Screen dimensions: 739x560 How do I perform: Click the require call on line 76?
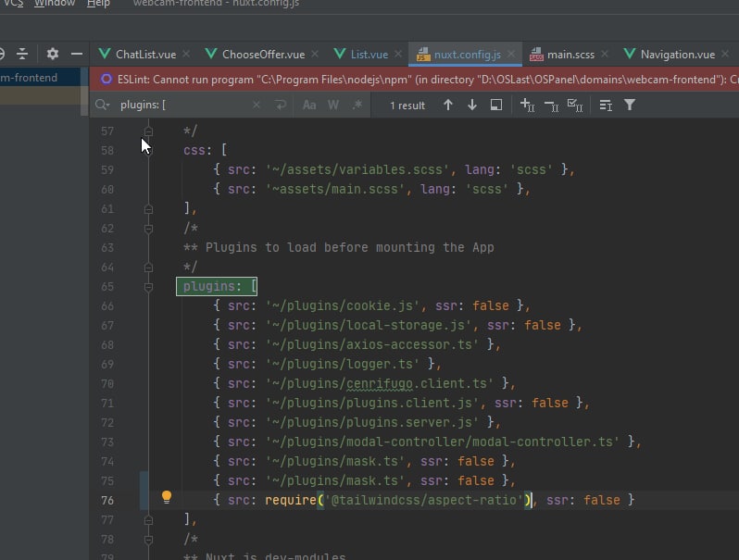(291, 500)
